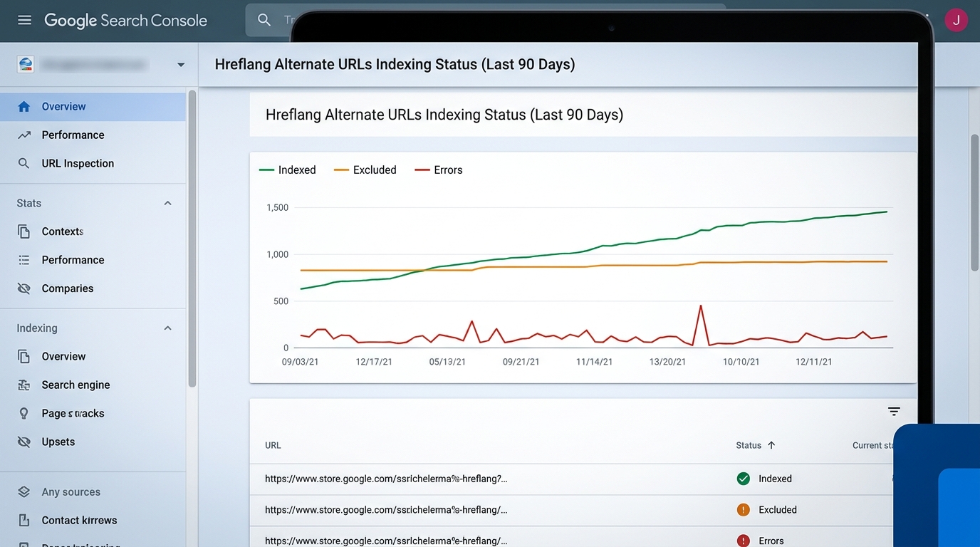Viewport: 980px width, 547px height.
Task: Click the "05/13/21" date on the chart axis
Action: 447,362
